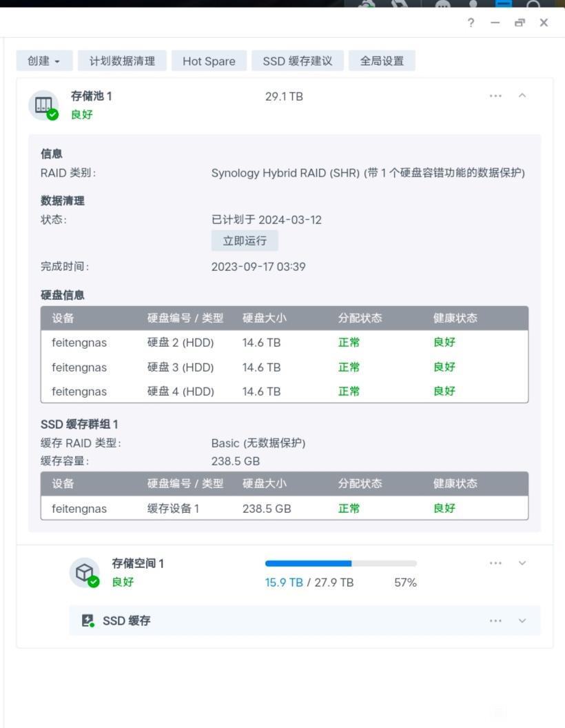
Task: Expand the SSD 缓存 row
Action: [x=522, y=620]
